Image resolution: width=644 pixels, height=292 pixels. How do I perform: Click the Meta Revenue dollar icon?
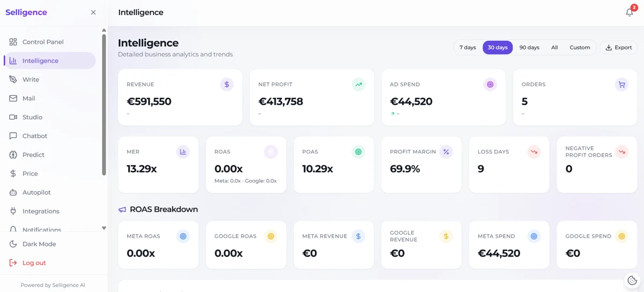(358, 236)
